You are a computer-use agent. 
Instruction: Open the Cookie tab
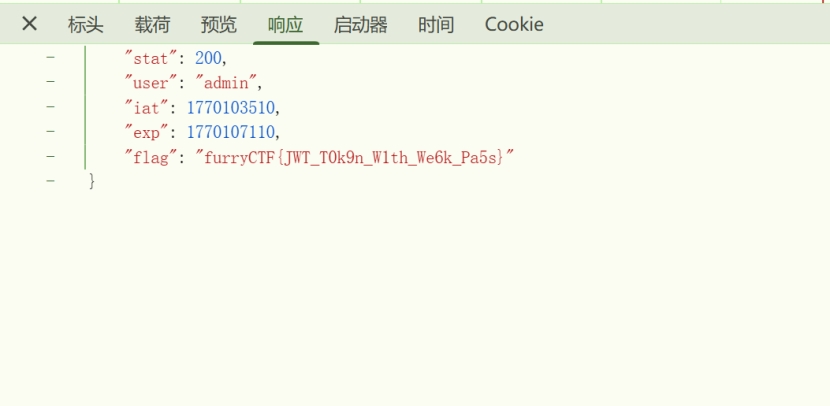[514, 25]
